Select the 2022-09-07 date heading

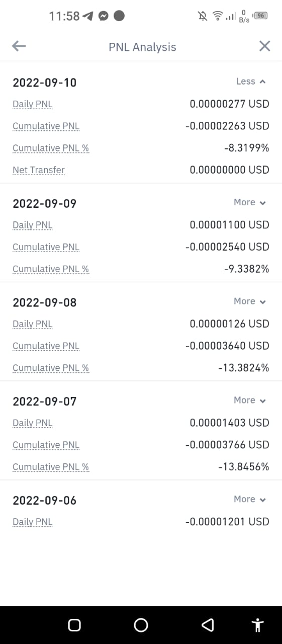[x=45, y=401]
